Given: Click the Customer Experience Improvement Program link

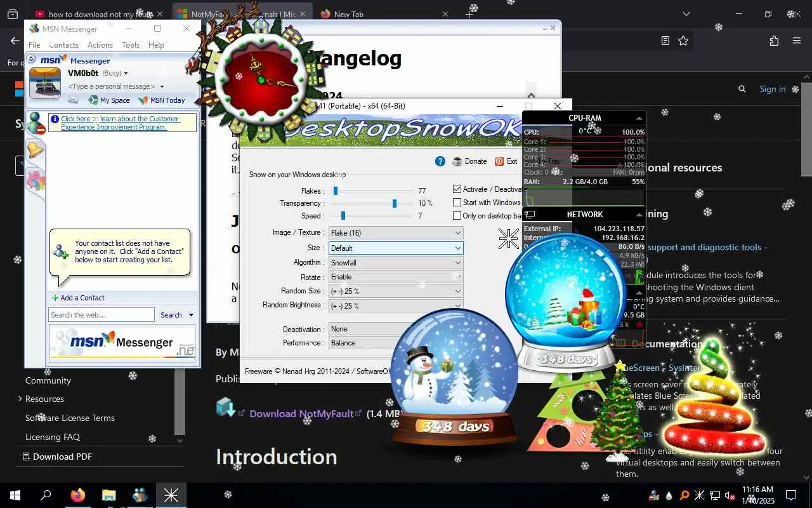Looking at the screenshot, I should click(x=120, y=123).
